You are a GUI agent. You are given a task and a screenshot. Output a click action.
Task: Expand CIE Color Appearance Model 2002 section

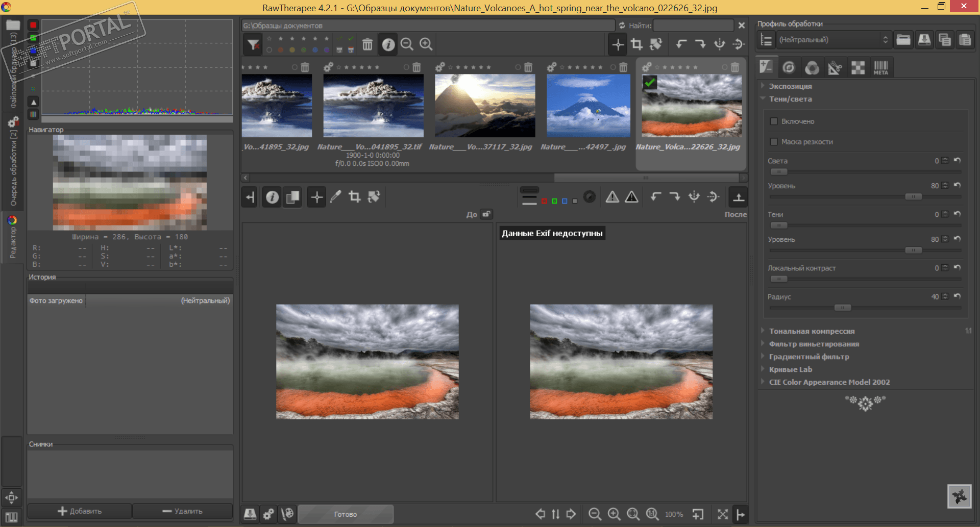pos(829,382)
